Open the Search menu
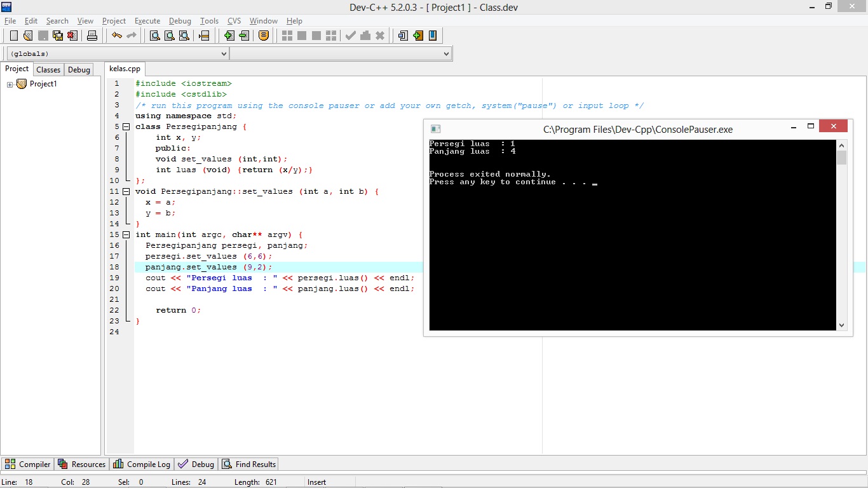868x488 pixels. point(57,21)
